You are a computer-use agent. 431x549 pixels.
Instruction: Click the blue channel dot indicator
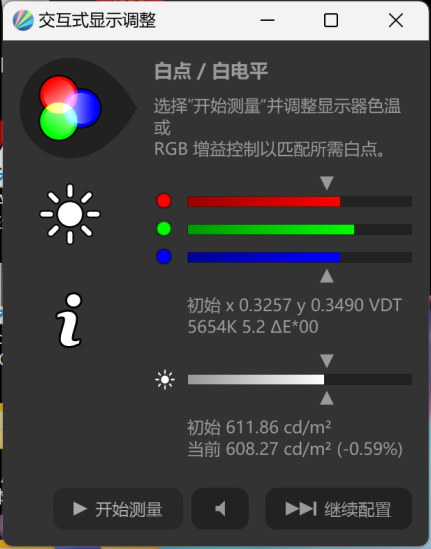coord(164,257)
